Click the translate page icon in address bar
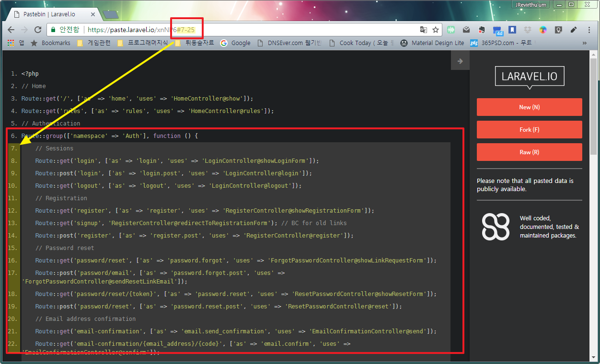 [423, 30]
